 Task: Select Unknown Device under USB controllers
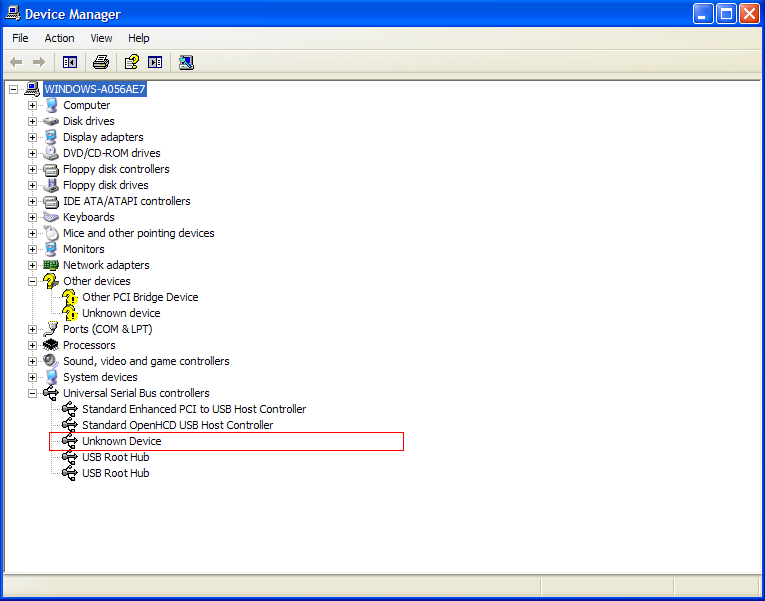click(121, 441)
